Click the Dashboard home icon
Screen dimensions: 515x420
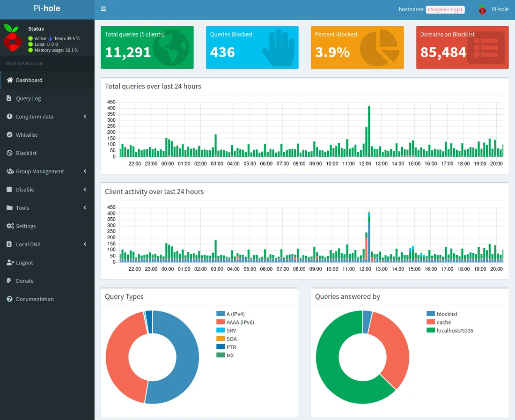click(x=10, y=80)
